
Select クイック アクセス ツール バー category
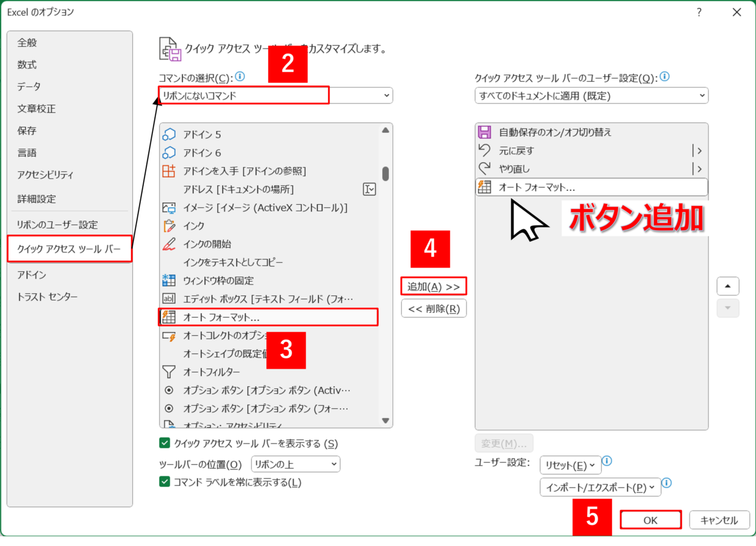point(70,249)
